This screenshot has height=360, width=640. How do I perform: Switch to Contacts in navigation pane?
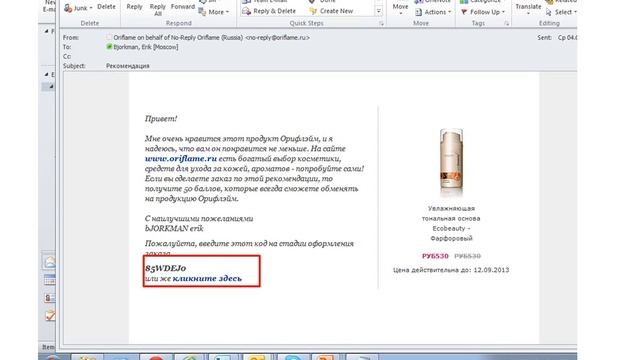coord(49,298)
